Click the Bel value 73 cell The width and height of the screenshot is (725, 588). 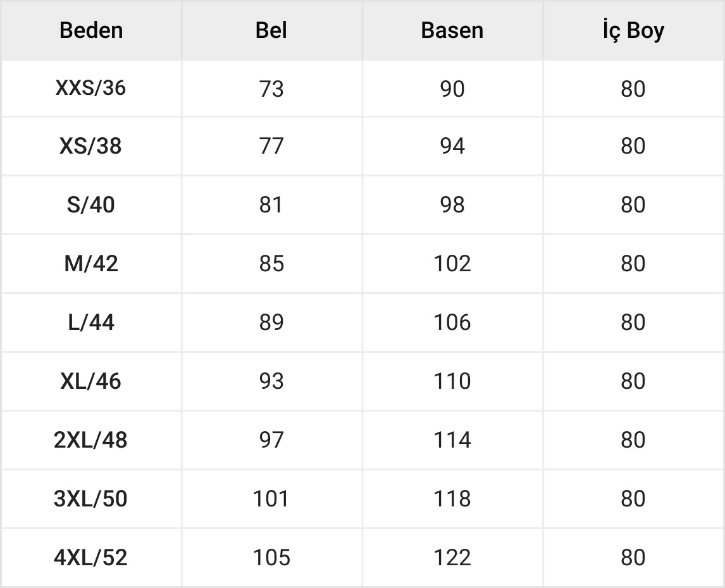271,89
